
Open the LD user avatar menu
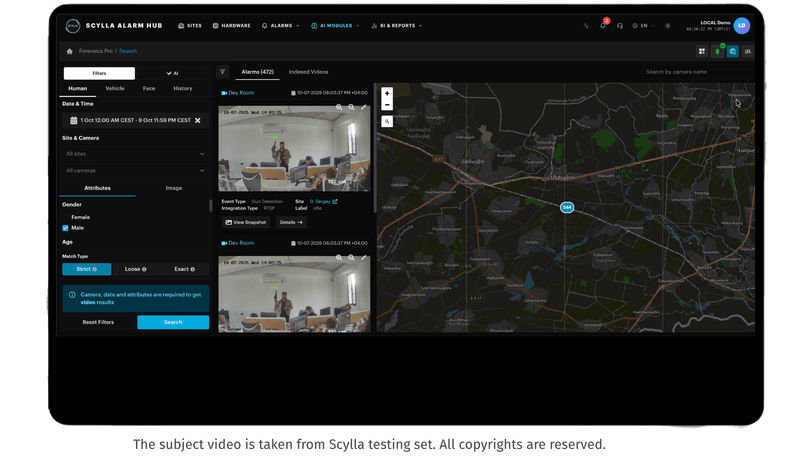point(742,25)
